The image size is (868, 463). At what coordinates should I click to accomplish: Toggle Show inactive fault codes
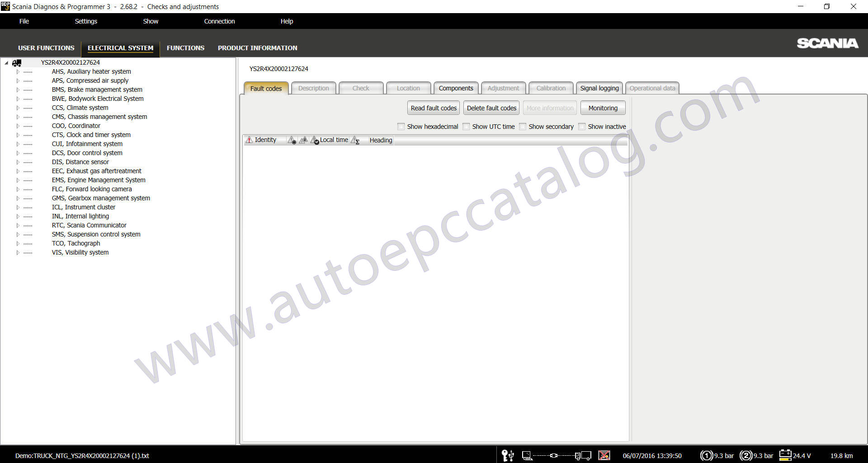pyautogui.click(x=582, y=127)
